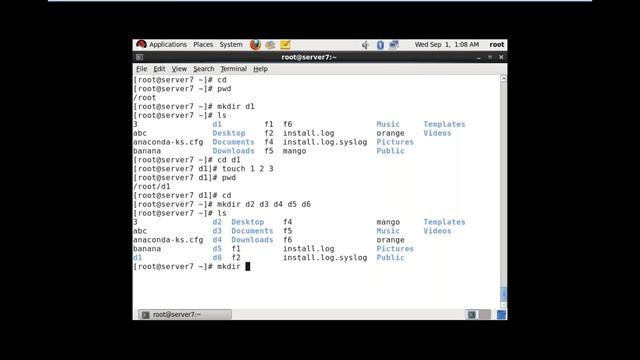Select the root@server7 taskbar button
The height and width of the screenshot is (360, 640).
pyautogui.click(x=184, y=314)
